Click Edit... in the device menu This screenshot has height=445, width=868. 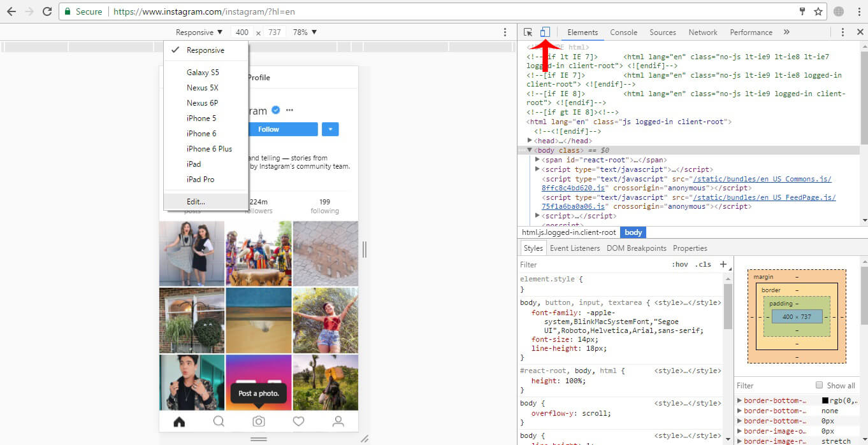tap(205, 202)
